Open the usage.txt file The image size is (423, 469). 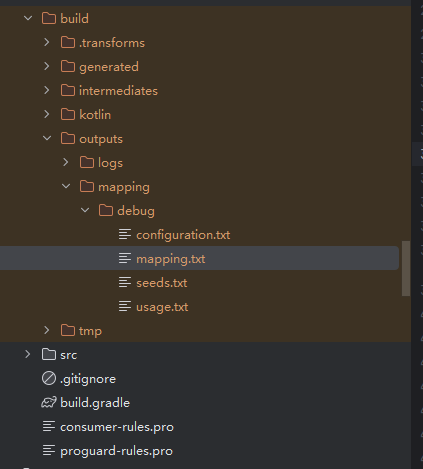point(162,307)
